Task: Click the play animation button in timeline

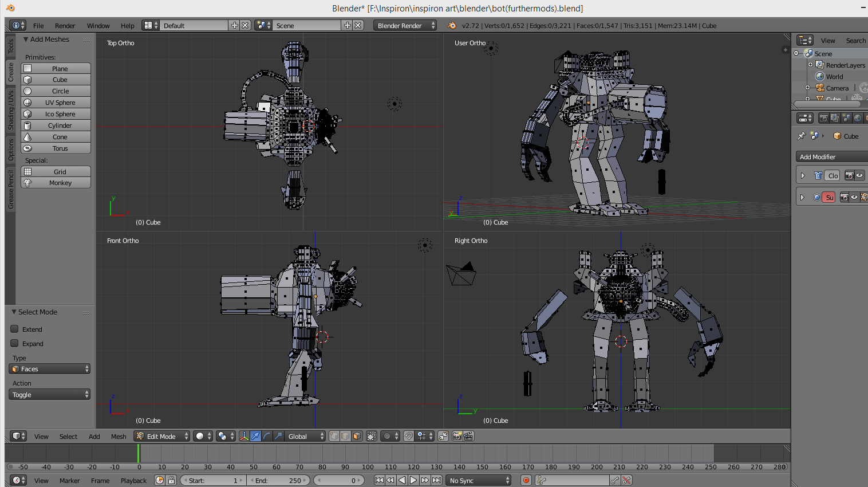Action: click(413, 481)
